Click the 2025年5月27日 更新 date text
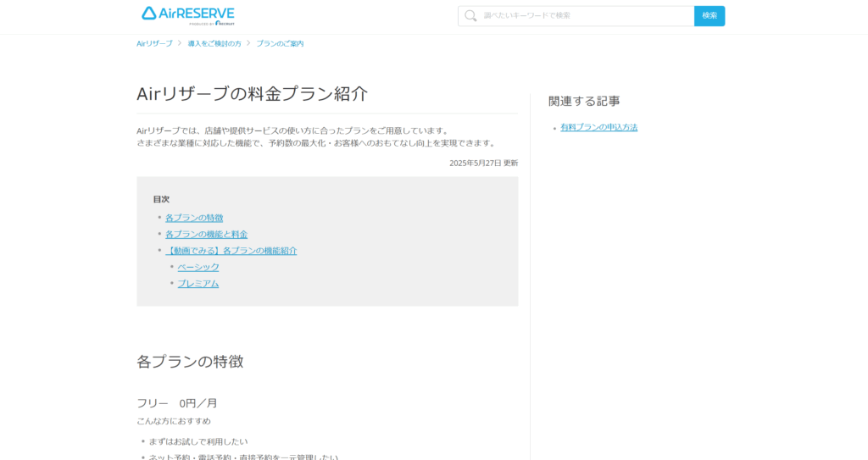This screenshot has width=868, height=460. pyautogui.click(x=483, y=163)
